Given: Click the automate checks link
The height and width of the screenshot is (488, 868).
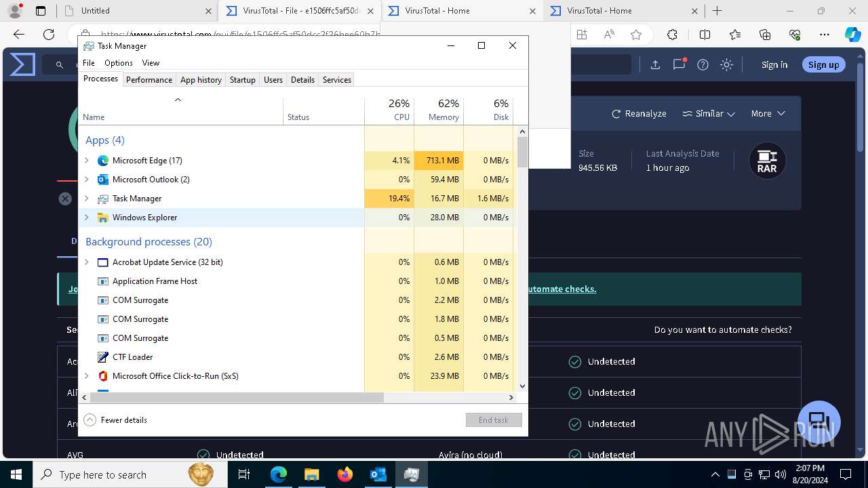Looking at the screenshot, I should 562,289.
